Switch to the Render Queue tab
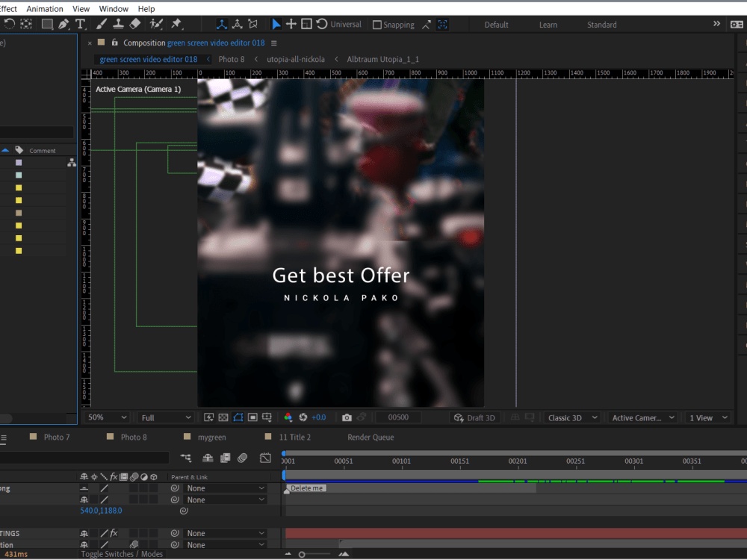 371,437
